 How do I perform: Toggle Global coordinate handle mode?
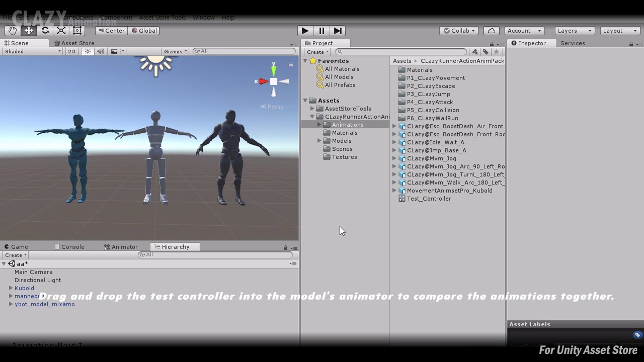(144, 31)
